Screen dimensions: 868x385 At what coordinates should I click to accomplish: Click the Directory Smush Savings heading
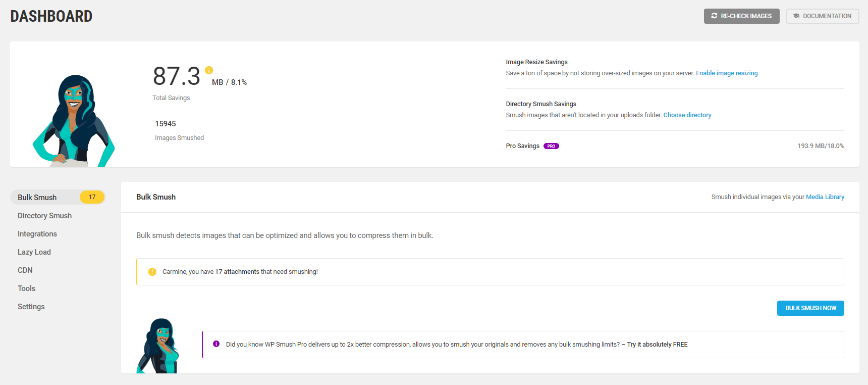tap(541, 104)
